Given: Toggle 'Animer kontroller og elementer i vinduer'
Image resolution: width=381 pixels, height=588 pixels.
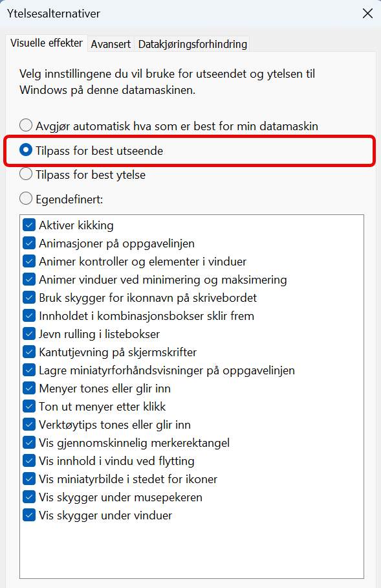Looking at the screenshot, I should pyautogui.click(x=29, y=262).
